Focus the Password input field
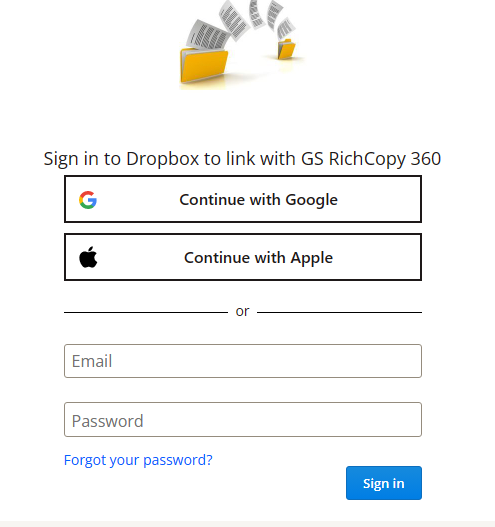Viewport: 495px width, 527px height. [243, 419]
